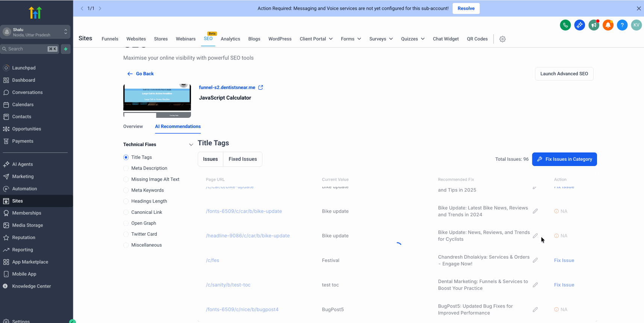Click the Resolve button in banner
The width and height of the screenshot is (644, 323).
click(x=466, y=8)
